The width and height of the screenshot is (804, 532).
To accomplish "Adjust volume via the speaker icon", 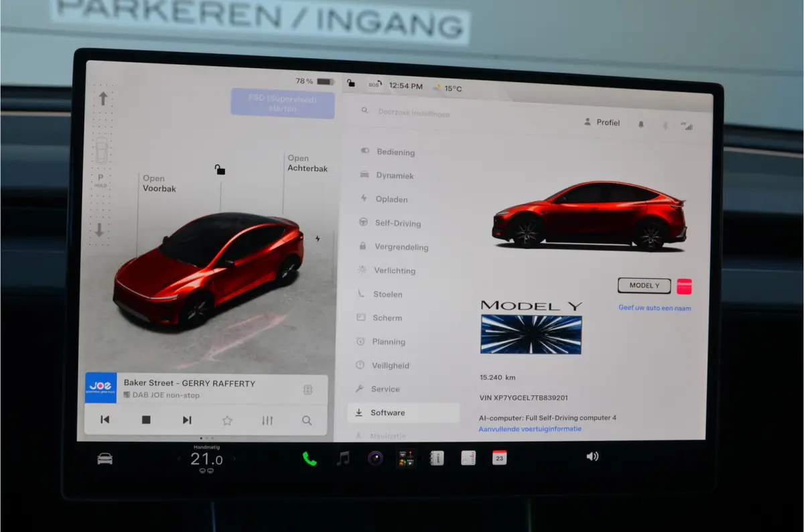I will point(592,456).
